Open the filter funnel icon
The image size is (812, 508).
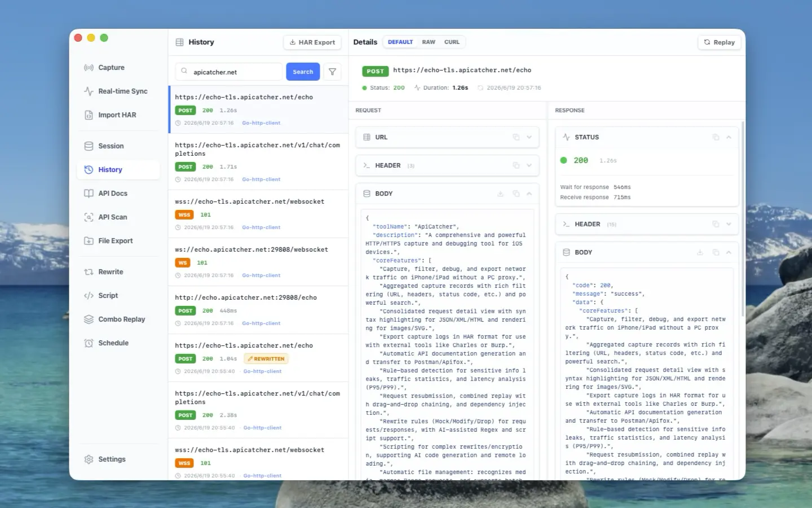coord(333,72)
